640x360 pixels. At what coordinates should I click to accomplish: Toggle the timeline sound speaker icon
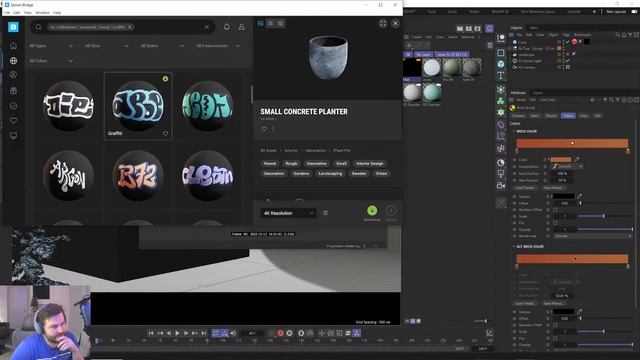pyautogui.click(x=233, y=333)
